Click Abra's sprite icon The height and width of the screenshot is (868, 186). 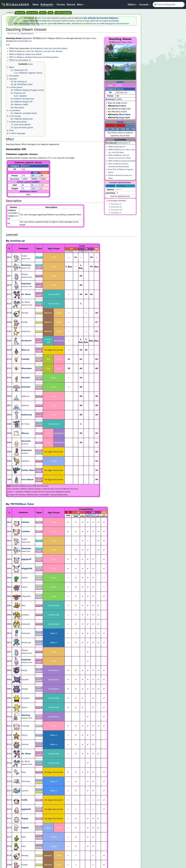16,606
